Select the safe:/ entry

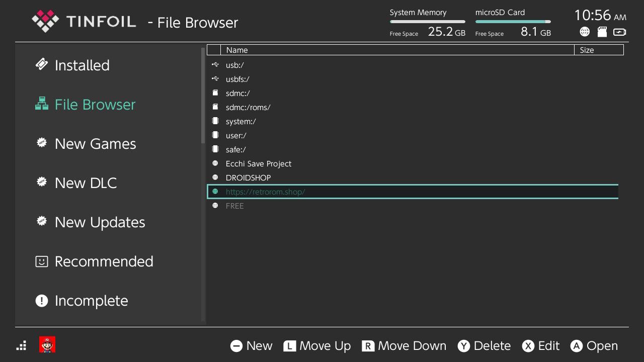click(x=413, y=149)
